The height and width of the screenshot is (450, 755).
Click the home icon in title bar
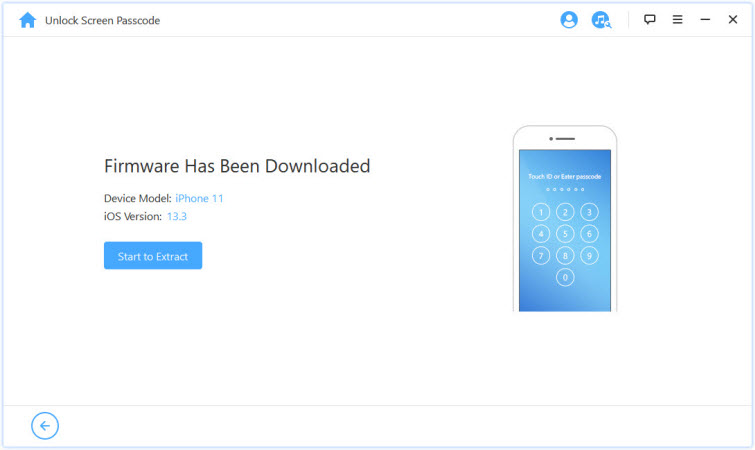(27, 20)
